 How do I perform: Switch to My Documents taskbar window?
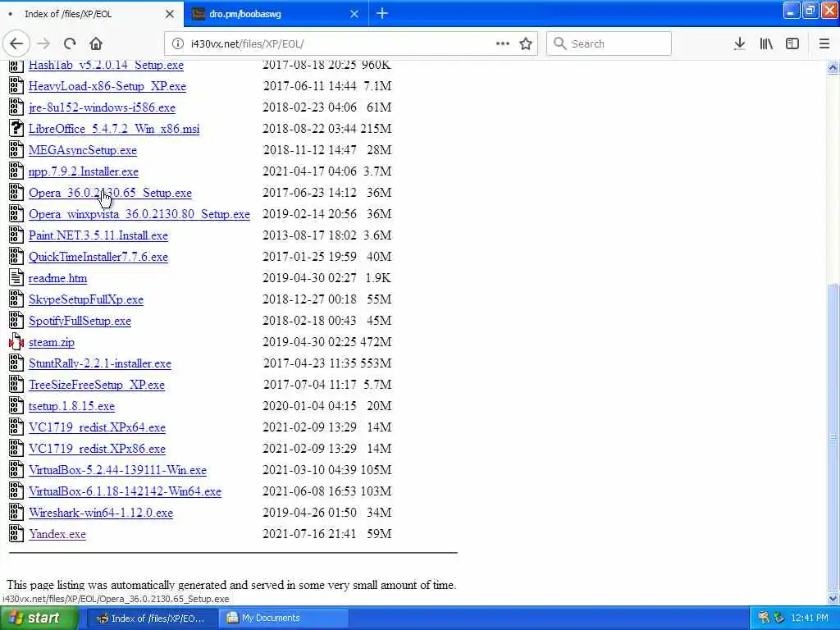click(x=284, y=619)
